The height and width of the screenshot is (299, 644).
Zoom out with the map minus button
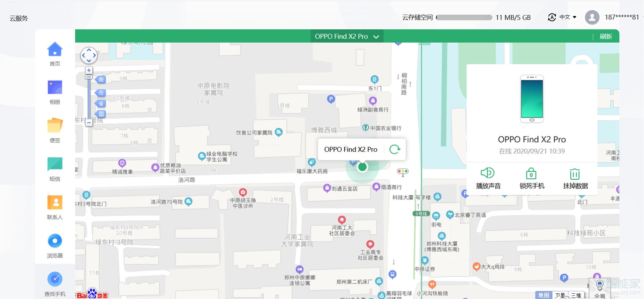coord(89,122)
